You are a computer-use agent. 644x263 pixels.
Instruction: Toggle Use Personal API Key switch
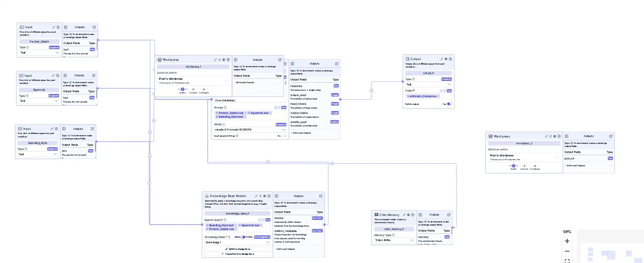(284, 136)
